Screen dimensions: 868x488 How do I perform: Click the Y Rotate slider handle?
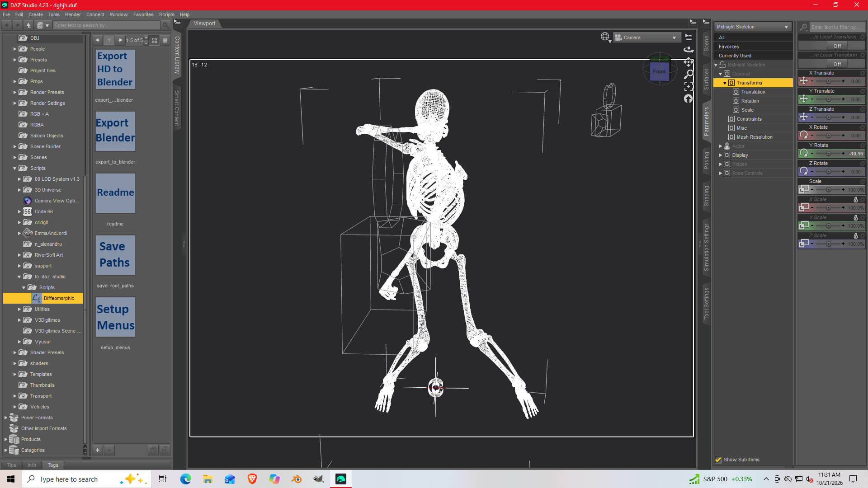[828, 154]
